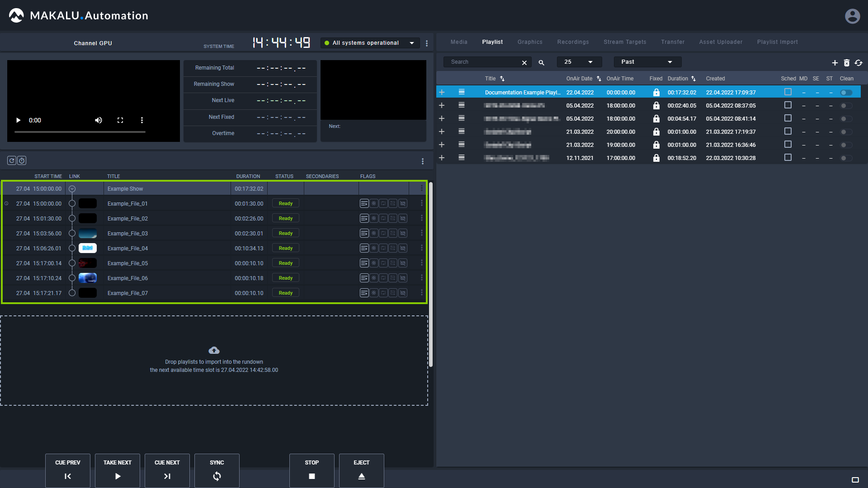Open row menu for Example Show
Screen dimensions: 868x488
point(422,188)
